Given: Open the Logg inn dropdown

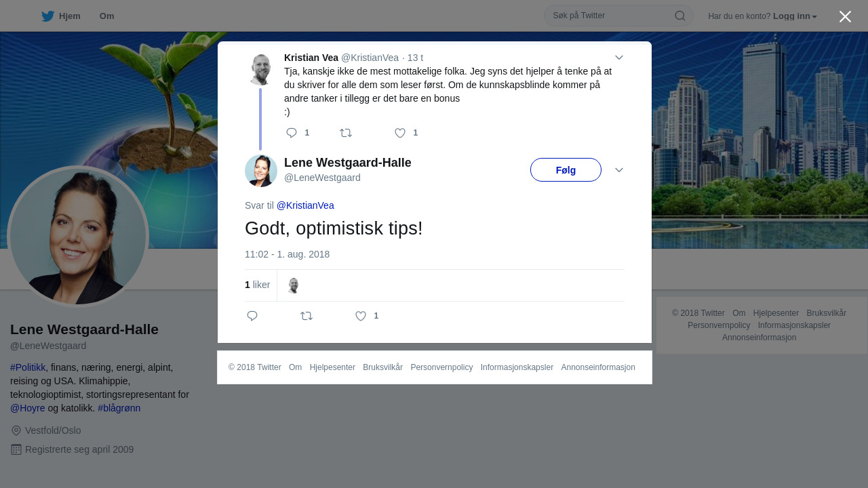Looking at the screenshot, I should coord(795,16).
